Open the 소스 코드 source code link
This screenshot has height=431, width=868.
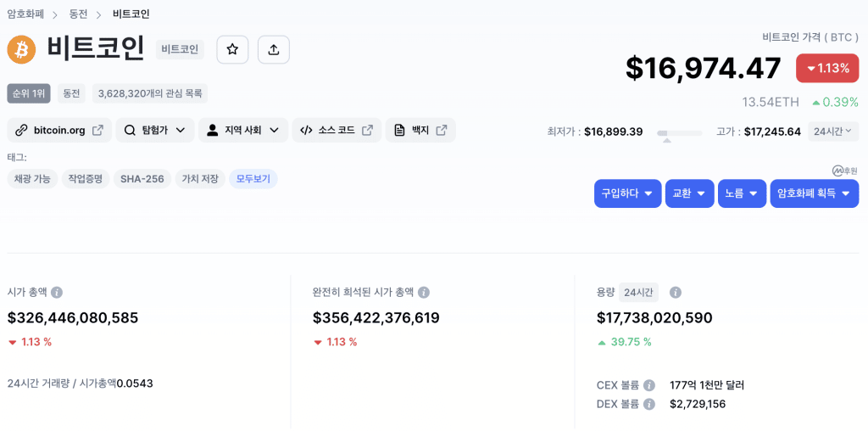click(x=337, y=130)
